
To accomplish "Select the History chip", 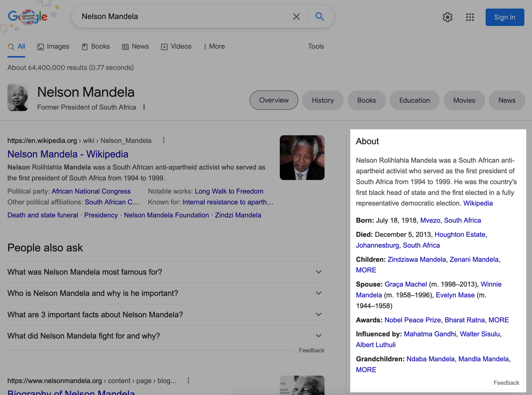I will point(323,100).
